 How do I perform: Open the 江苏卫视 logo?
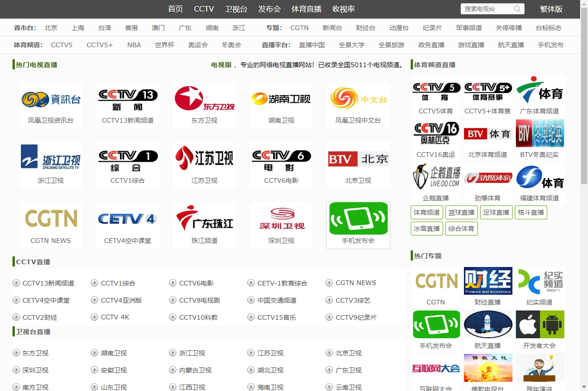point(204,158)
